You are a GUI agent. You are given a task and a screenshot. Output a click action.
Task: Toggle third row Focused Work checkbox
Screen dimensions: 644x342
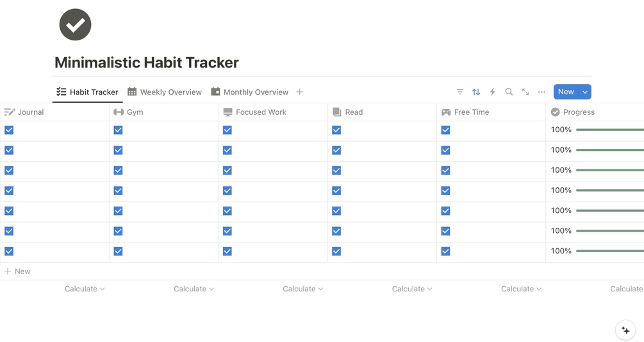point(227,170)
